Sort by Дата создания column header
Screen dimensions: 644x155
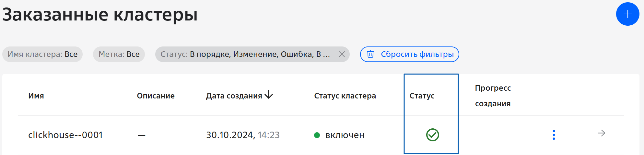[234, 96]
